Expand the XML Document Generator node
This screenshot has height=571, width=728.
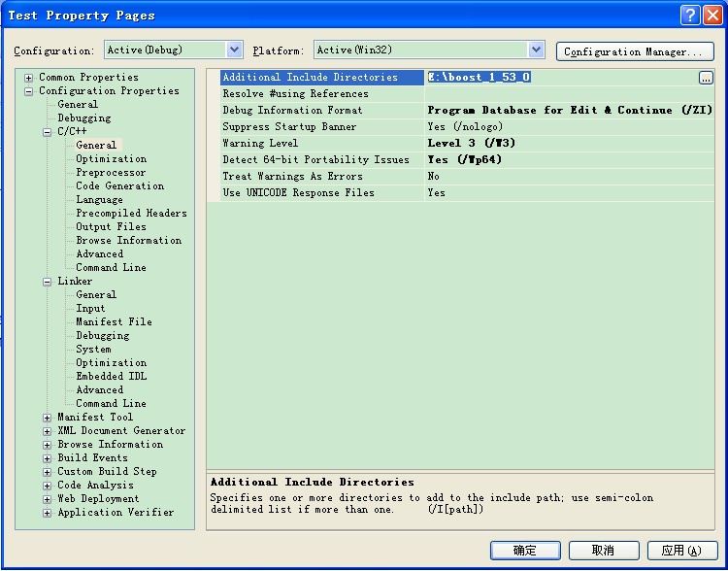47,431
